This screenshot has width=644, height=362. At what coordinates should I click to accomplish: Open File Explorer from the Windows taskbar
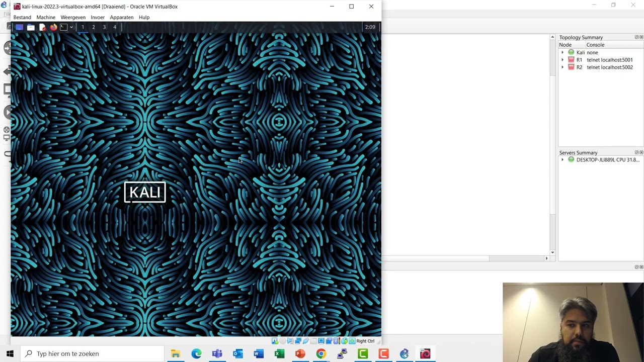pos(176,353)
